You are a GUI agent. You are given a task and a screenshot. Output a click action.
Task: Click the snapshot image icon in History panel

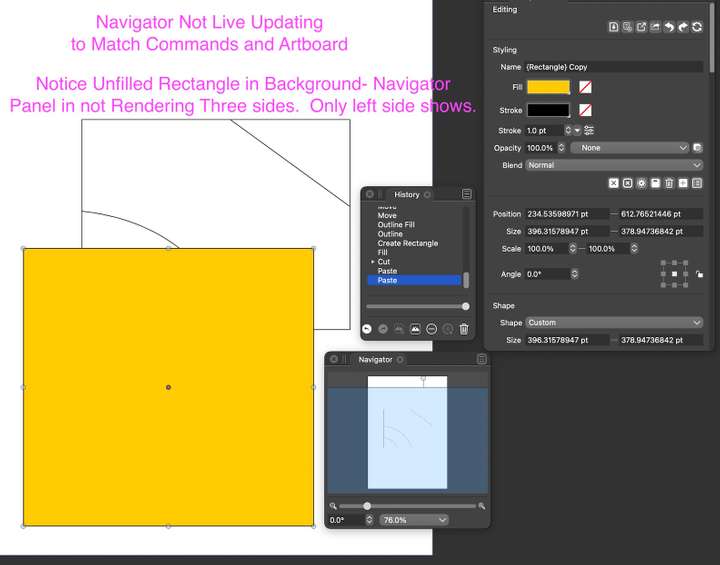point(415,329)
